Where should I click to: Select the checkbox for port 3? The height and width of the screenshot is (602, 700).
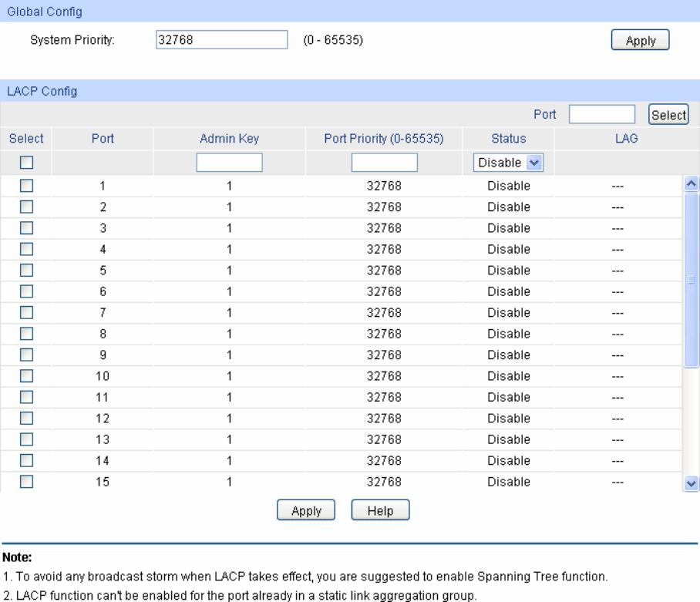click(x=27, y=228)
